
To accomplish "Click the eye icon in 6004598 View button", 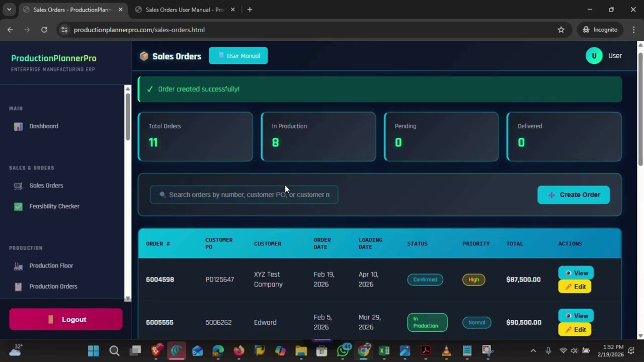I will tap(569, 273).
